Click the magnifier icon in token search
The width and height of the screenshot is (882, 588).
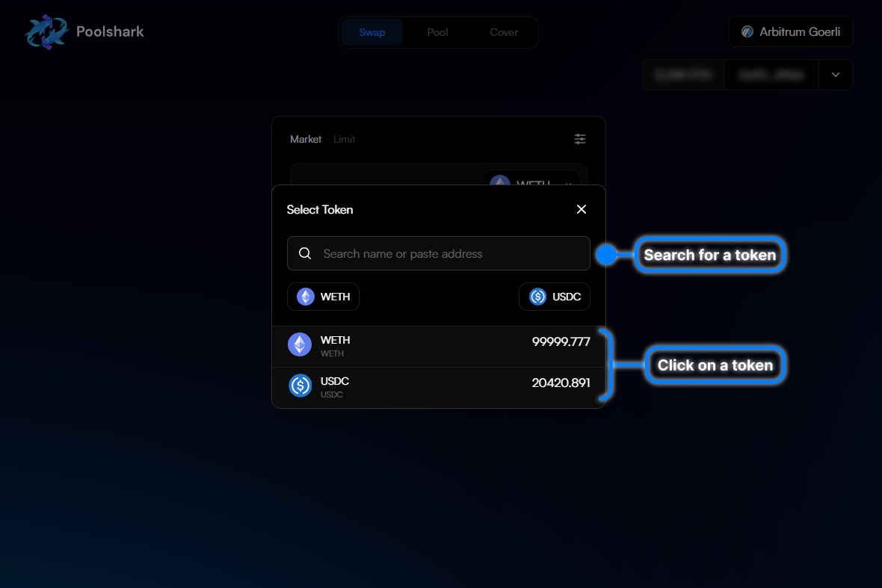305,253
